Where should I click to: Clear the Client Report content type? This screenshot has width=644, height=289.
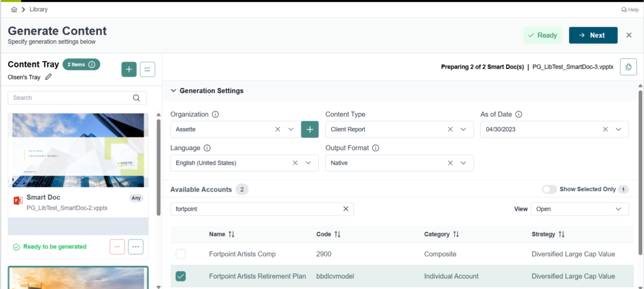coord(450,129)
